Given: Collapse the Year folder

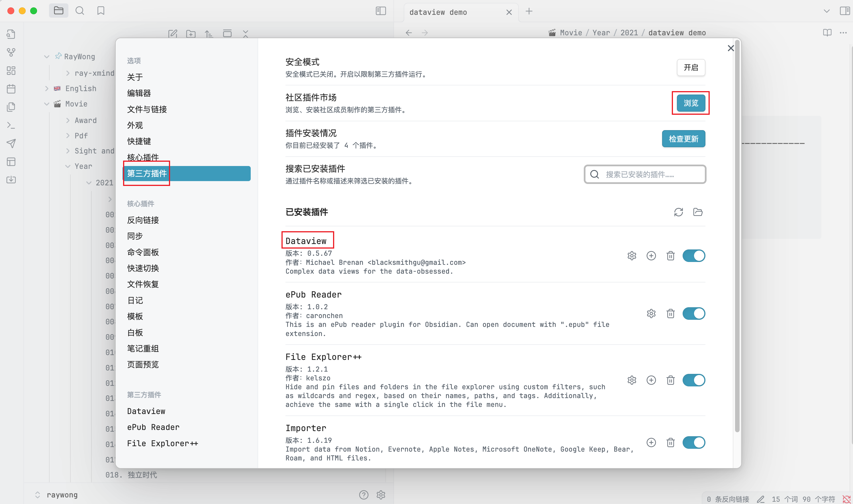Looking at the screenshot, I should click(68, 166).
